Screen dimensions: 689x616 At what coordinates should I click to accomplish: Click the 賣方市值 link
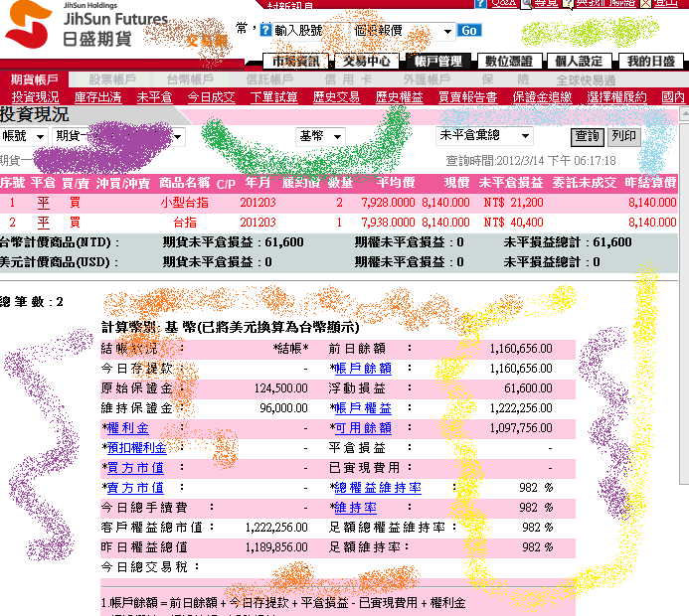[x=135, y=488]
